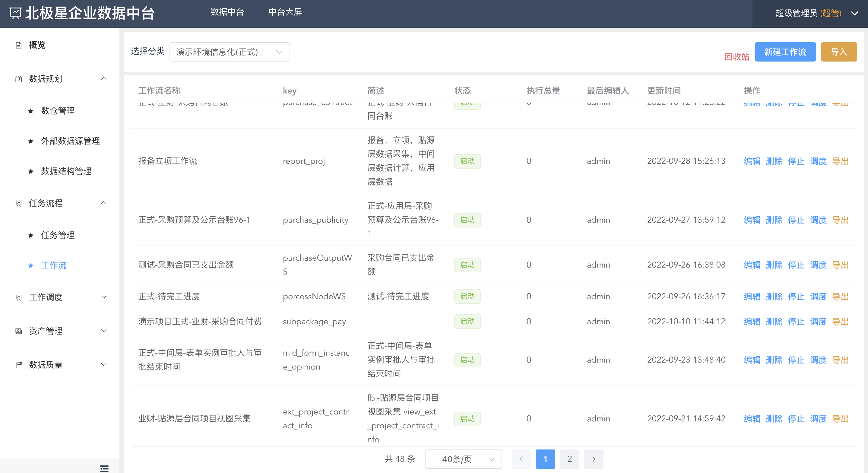Click the 数据质量 flag icon
The height and width of the screenshot is (473, 868).
[x=19, y=365]
